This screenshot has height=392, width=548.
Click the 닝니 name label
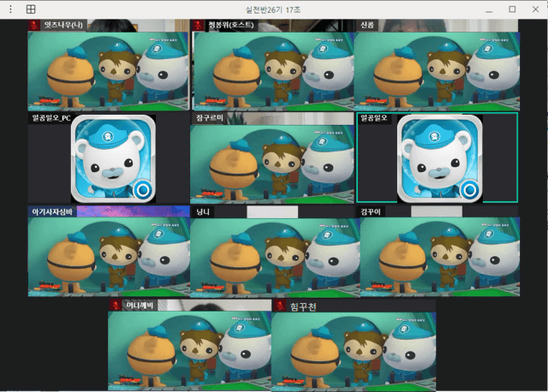tap(203, 211)
